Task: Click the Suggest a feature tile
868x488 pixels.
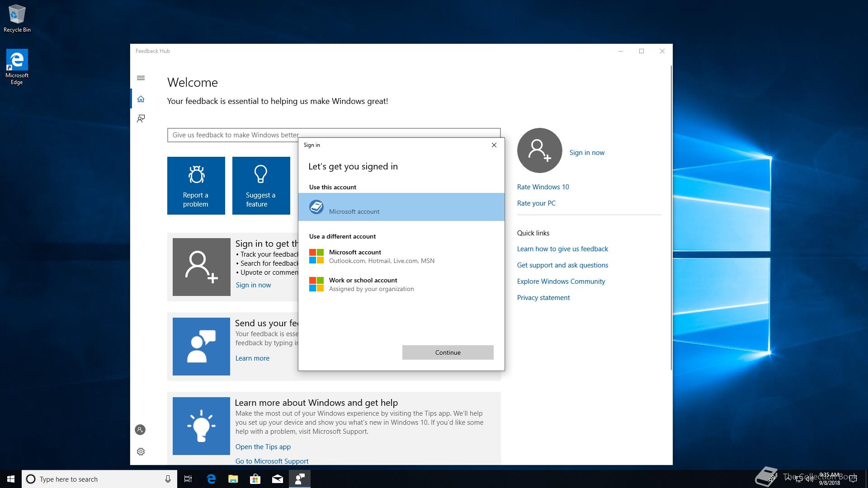Action: pos(261,186)
